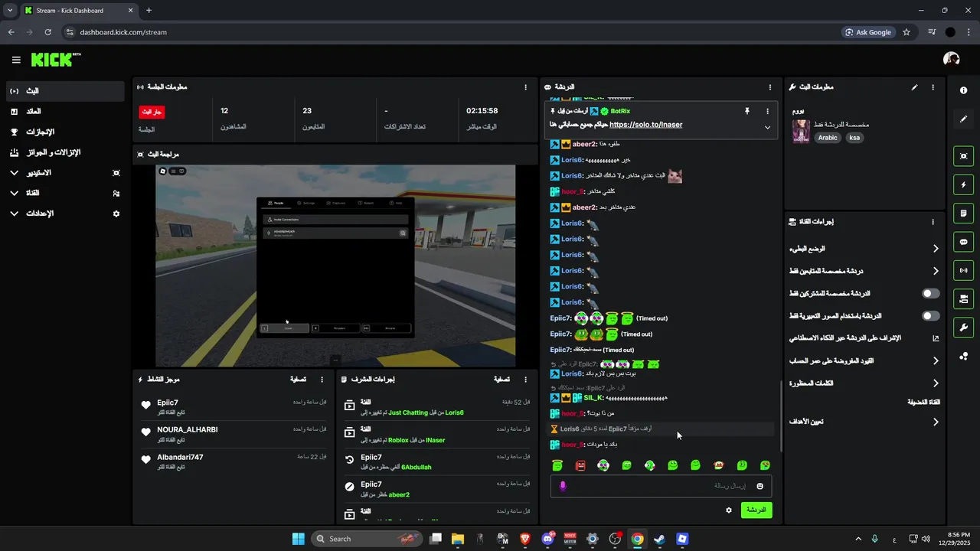Toggle the activity feed lightning widget in right rail

(963, 184)
